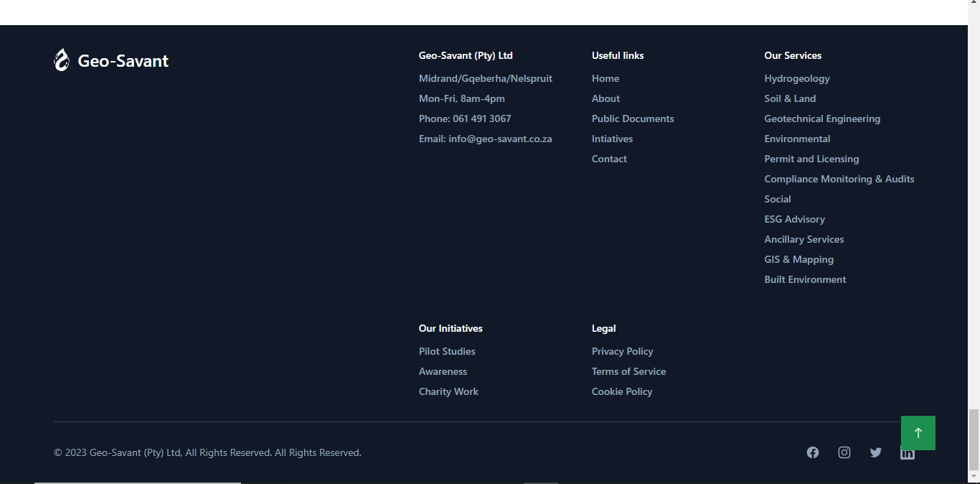Click the Geo-Savant logo icon

point(62,60)
